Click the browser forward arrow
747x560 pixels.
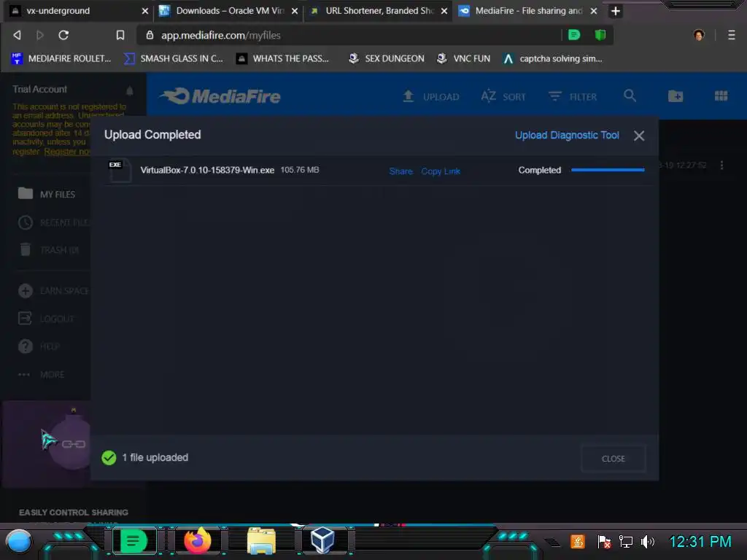tap(40, 35)
